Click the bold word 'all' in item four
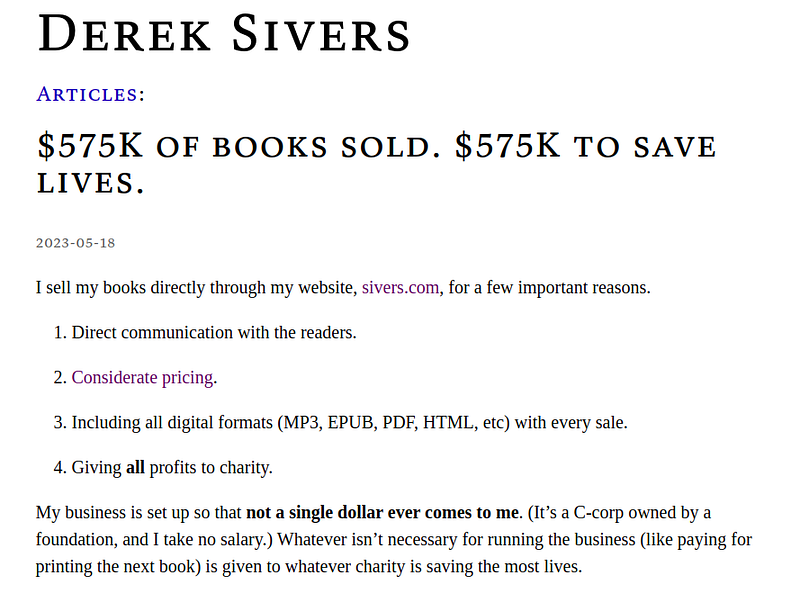 (x=135, y=467)
